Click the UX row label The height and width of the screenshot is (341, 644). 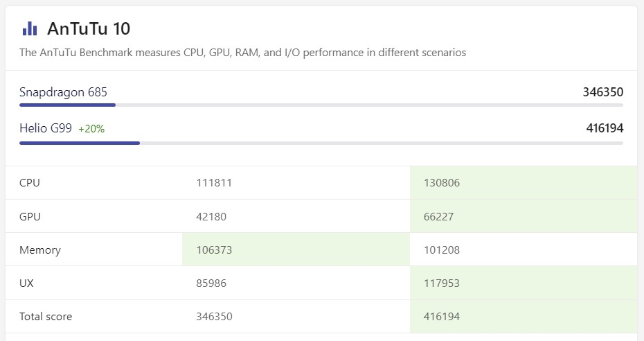click(x=27, y=283)
